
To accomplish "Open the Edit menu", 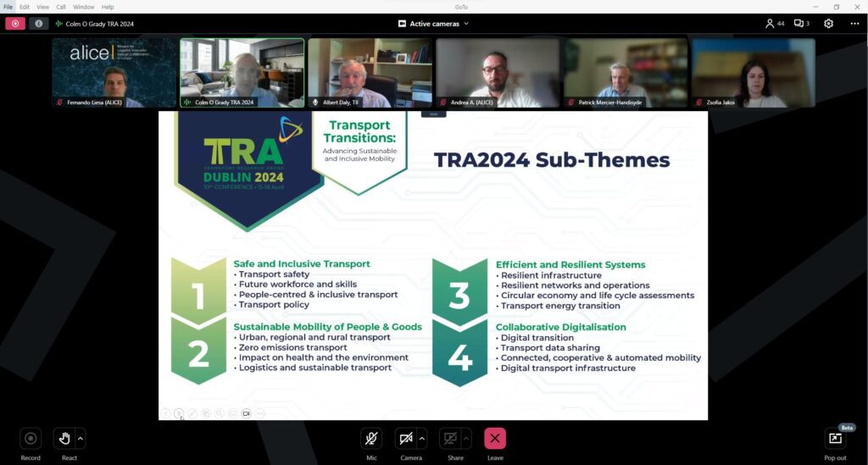I will (x=25, y=7).
